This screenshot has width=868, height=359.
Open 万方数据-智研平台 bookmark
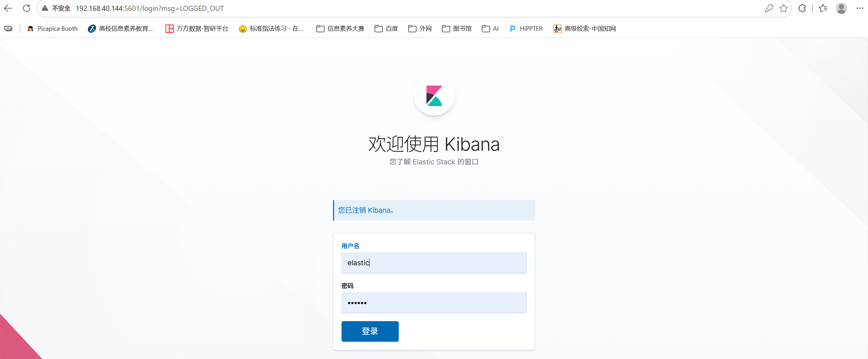[x=197, y=29]
